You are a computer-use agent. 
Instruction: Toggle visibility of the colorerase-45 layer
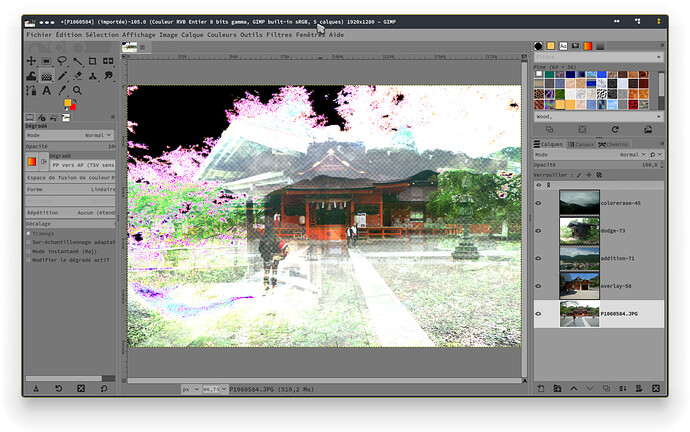(538, 203)
